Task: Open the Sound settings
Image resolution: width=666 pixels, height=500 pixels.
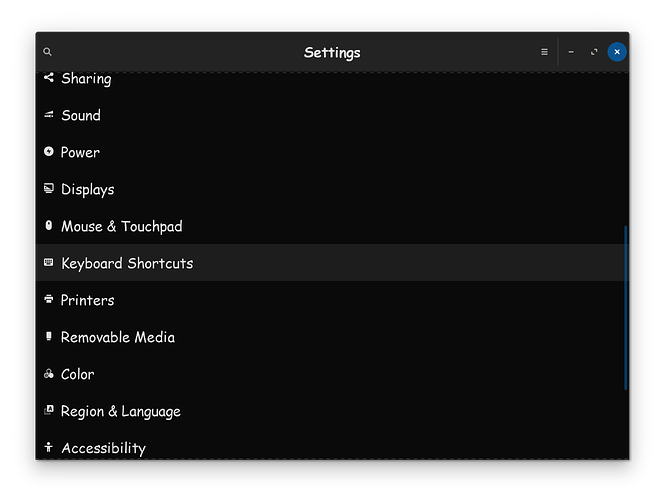Action: pyautogui.click(x=330, y=115)
